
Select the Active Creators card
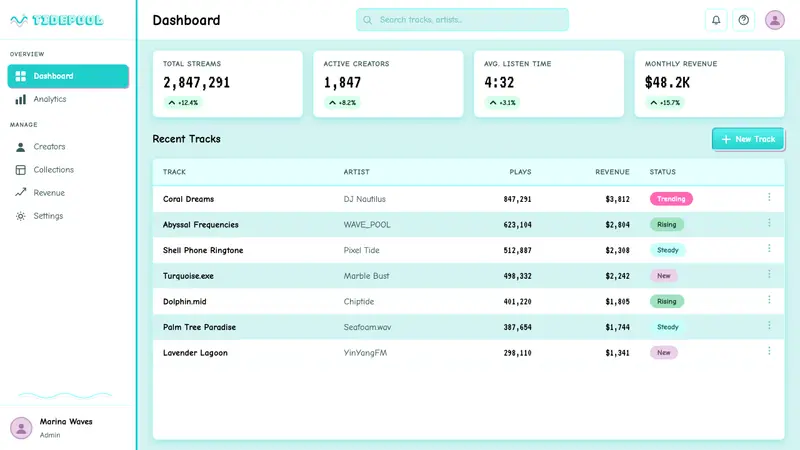[x=388, y=84]
